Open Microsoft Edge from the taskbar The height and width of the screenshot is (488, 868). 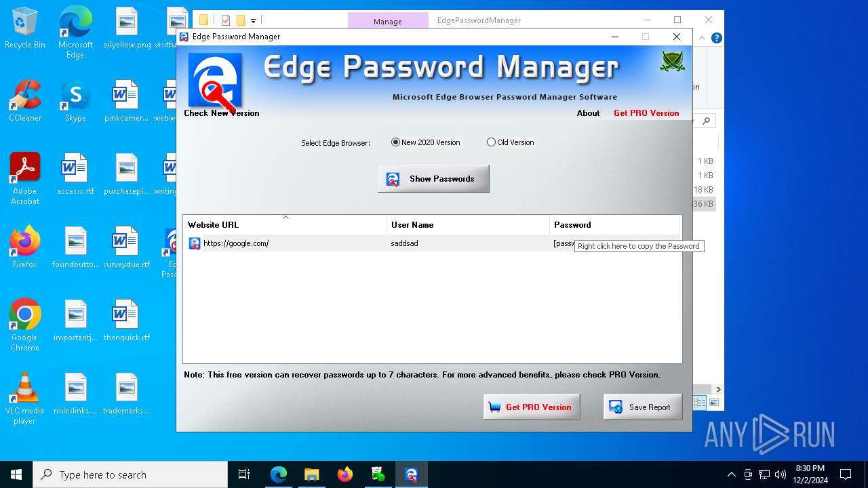279,474
